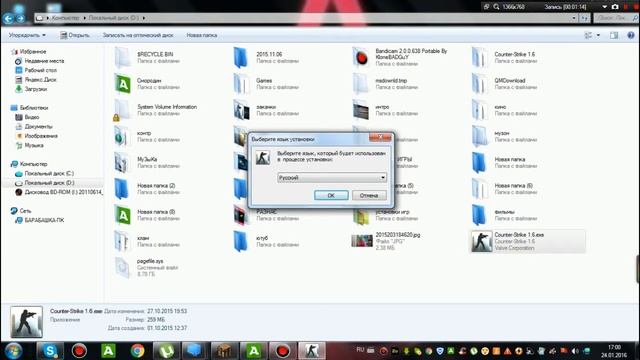The width and height of the screenshot is (640, 360).
Task: Open the blue chat bubble app in taskbar
Action: point(195,351)
